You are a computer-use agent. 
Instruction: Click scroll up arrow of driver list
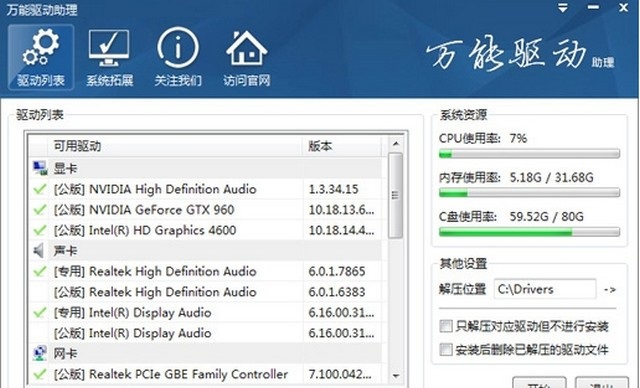tap(395, 144)
